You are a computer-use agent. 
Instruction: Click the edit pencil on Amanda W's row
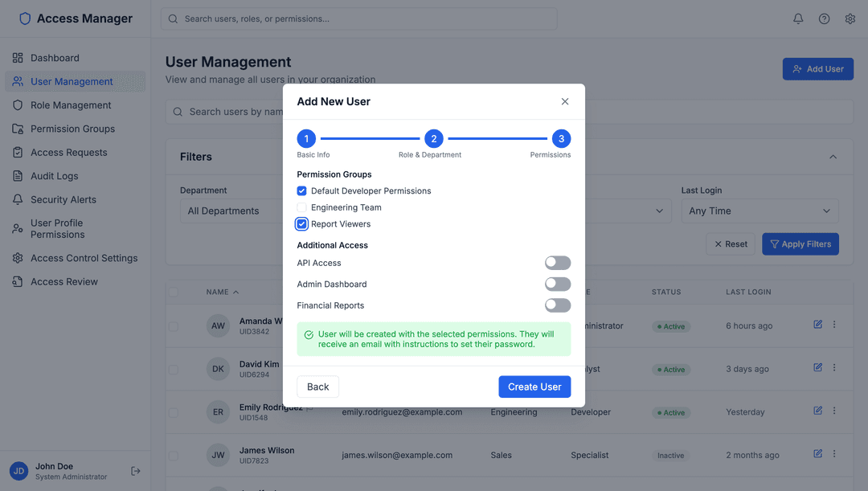[817, 324]
